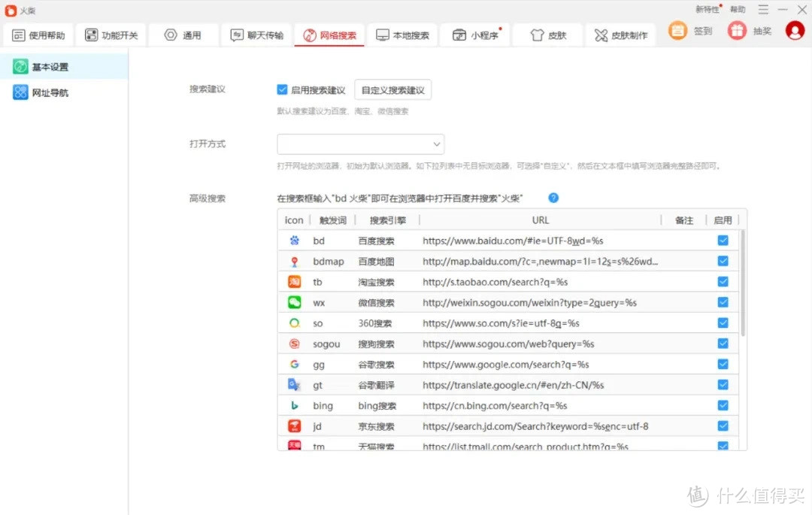Disable the bdmap 百度地图 checkbox
Viewport: 812px width, 515px height.
[x=723, y=262]
